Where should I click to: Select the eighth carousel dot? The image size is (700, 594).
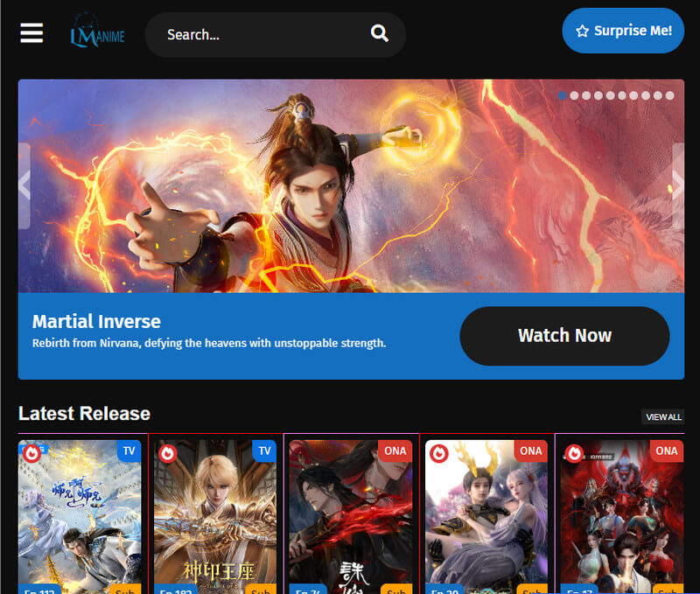(x=646, y=95)
